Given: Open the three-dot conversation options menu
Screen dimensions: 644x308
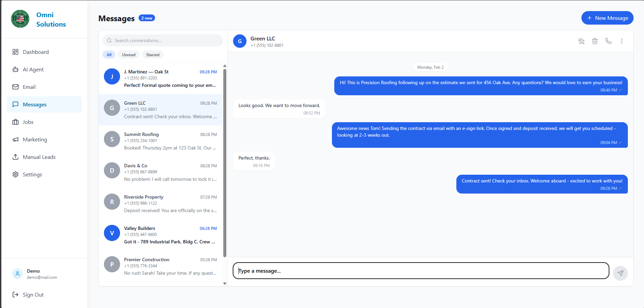Looking at the screenshot, I should [x=621, y=41].
